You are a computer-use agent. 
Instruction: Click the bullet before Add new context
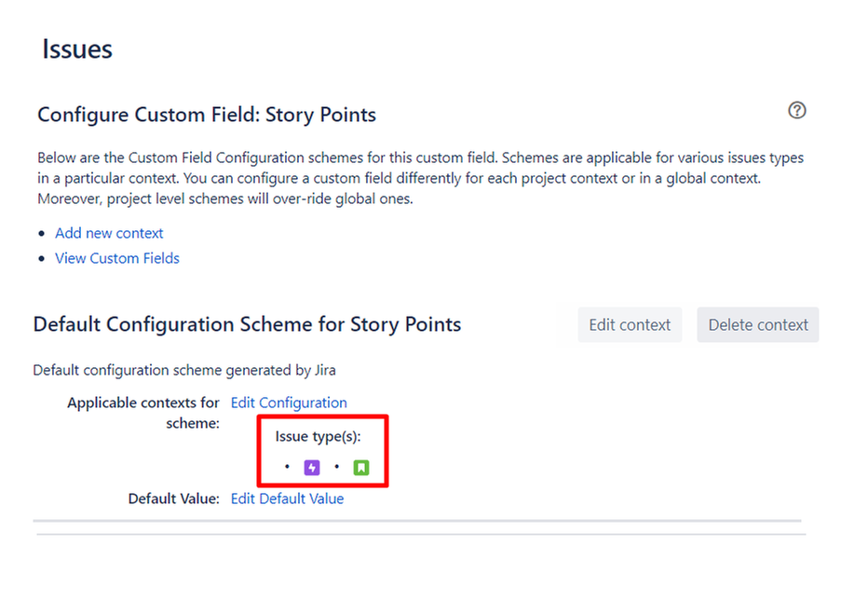click(41, 234)
